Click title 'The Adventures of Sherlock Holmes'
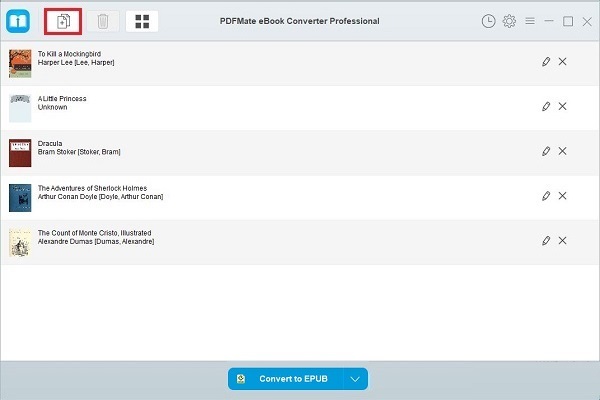Image resolution: width=600 pixels, height=400 pixels. [x=92, y=188]
